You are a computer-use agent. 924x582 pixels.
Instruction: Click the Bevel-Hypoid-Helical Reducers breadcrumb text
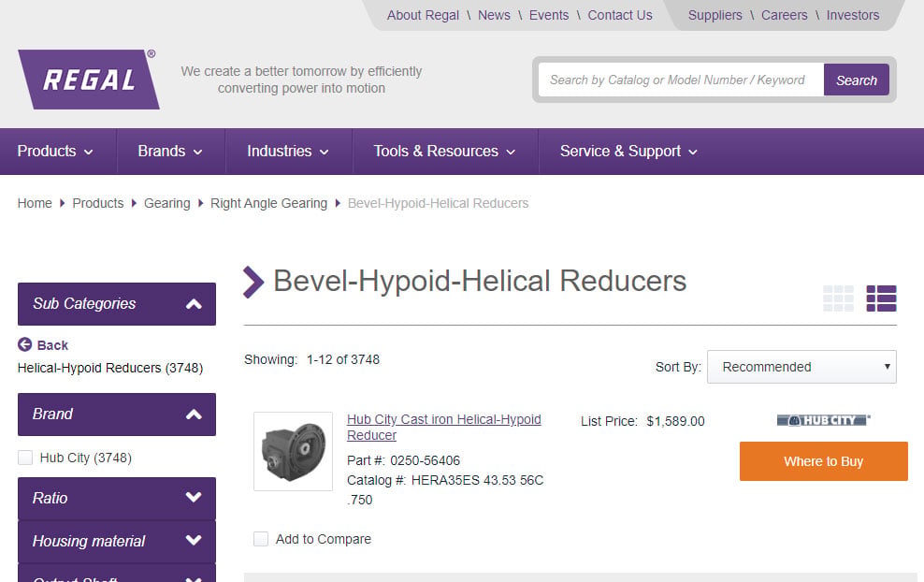coord(438,203)
